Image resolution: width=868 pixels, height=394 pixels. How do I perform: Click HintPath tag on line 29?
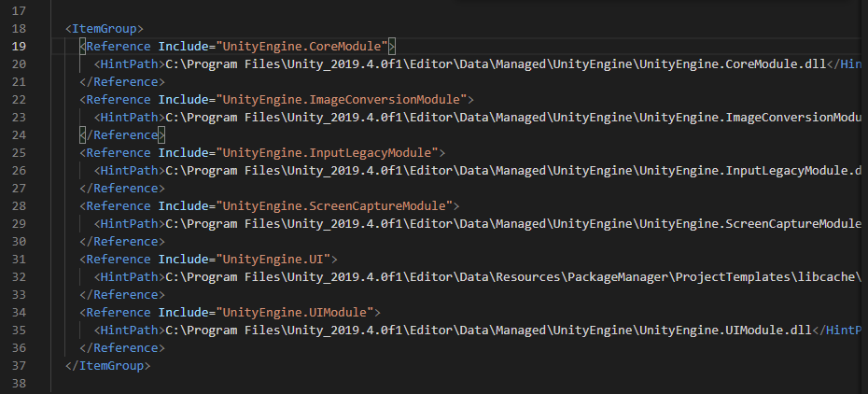click(130, 223)
